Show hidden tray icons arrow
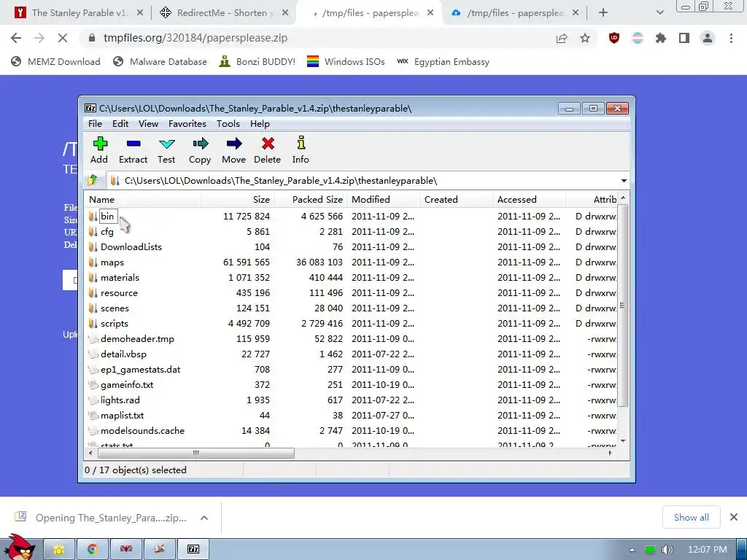 632,550
